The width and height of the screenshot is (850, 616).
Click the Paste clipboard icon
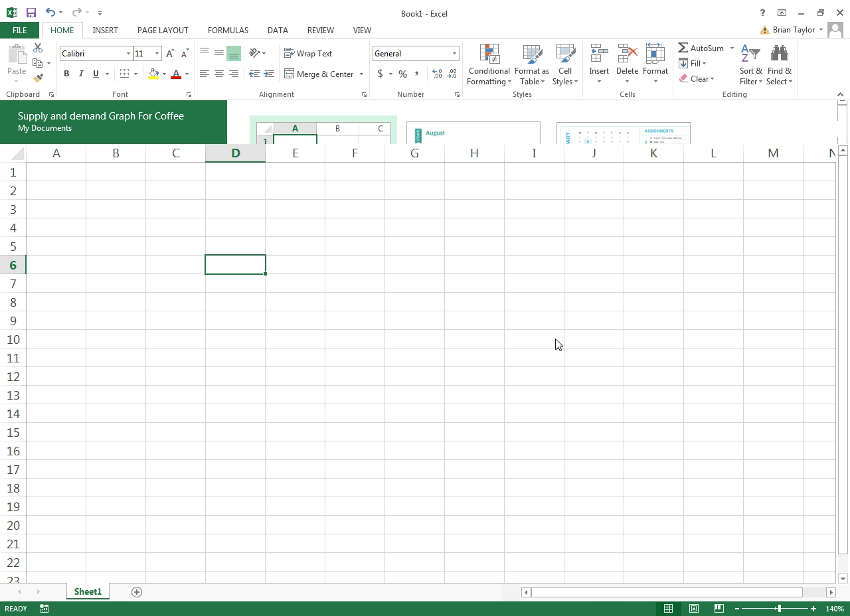coord(17,55)
